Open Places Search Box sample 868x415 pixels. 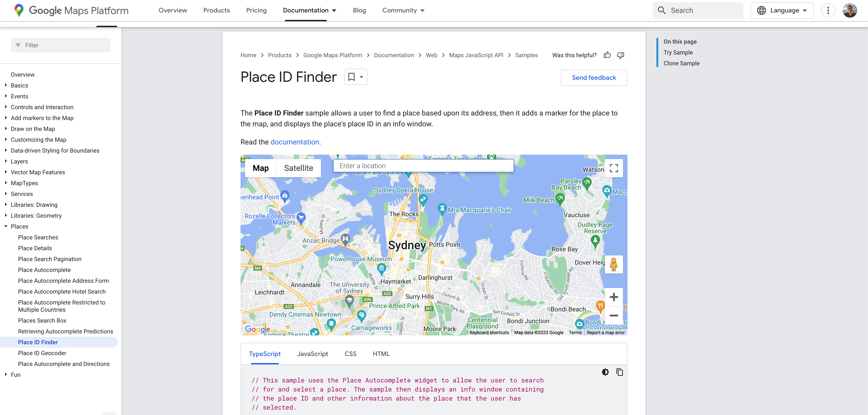coord(42,321)
